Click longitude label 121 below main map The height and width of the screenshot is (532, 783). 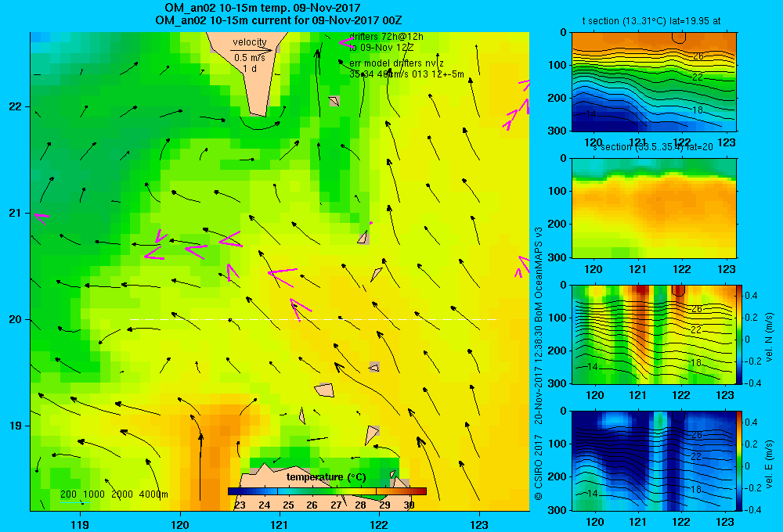[280, 524]
